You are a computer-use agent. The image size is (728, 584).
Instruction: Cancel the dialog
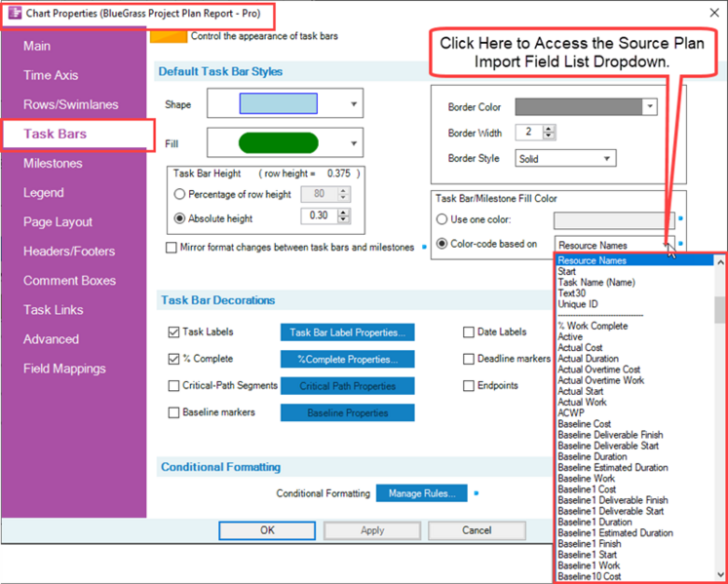[477, 530]
